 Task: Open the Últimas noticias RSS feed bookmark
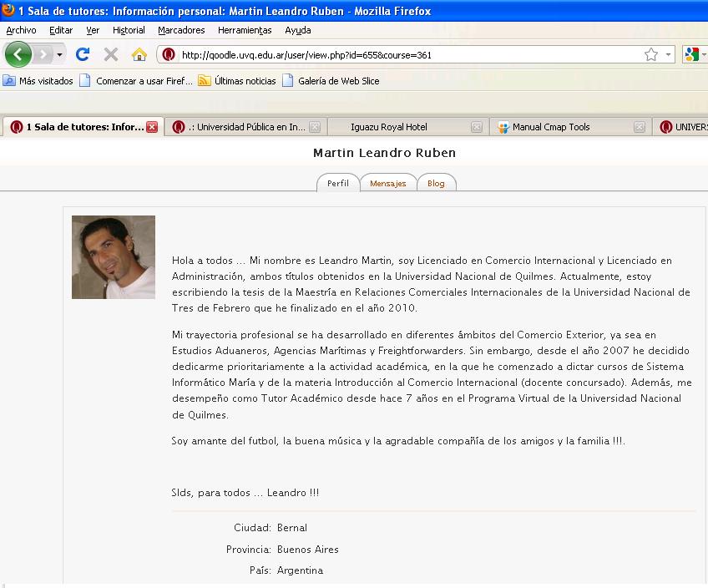237,81
